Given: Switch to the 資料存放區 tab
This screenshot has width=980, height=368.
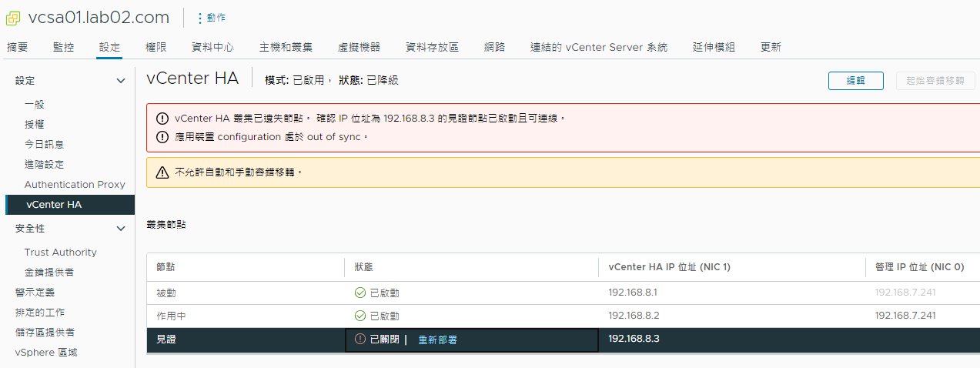Looking at the screenshot, I should 432,47.
